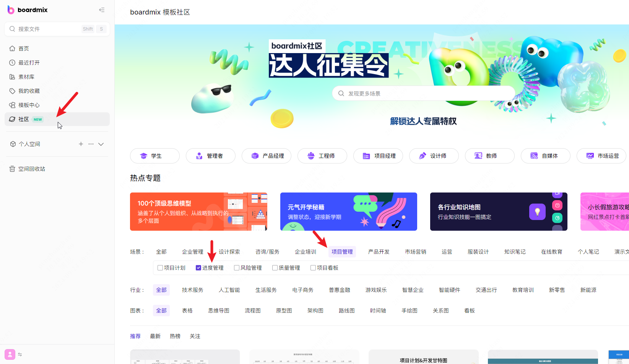Image resolution: width=629 pixels, height=364 pixels.
Task: Select the 学生 graduation cap icon
Action: coord(144,156)
